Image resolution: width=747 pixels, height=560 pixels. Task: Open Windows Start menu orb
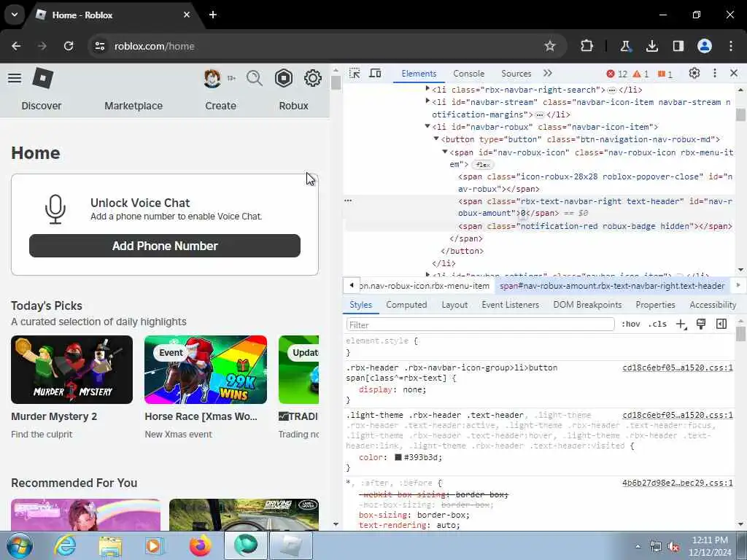(20, 545)
